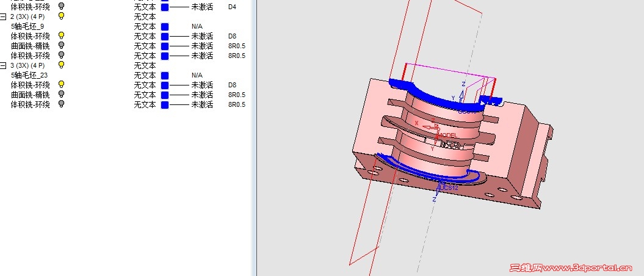Click blue swatch of group 3's D8 体积铣-环绕
The image size is (644, 276).
tap(165, 85)
